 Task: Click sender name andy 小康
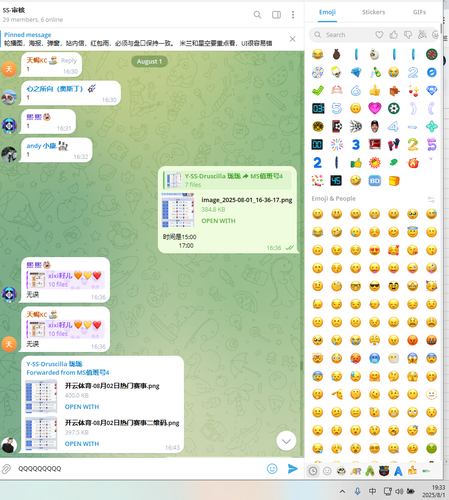pyautogui.click(x=41, y=146)
